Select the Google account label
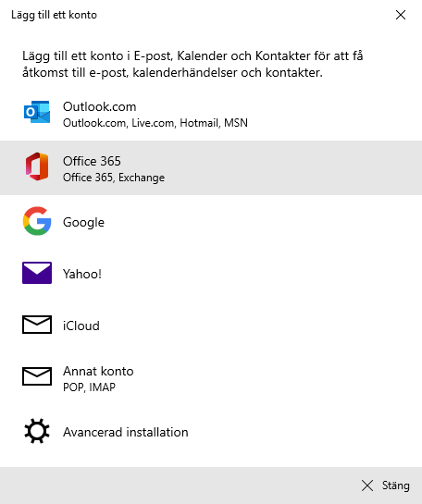This screenshot has height=504, width=422. point(83,223)
